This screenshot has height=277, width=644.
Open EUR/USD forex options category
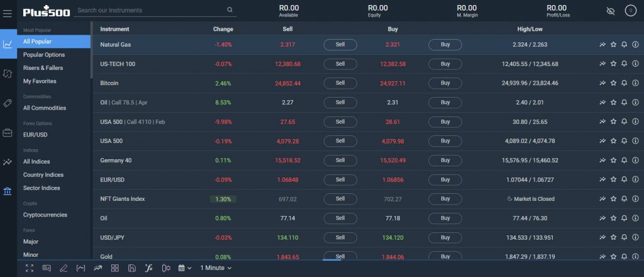tap(34, 135)
